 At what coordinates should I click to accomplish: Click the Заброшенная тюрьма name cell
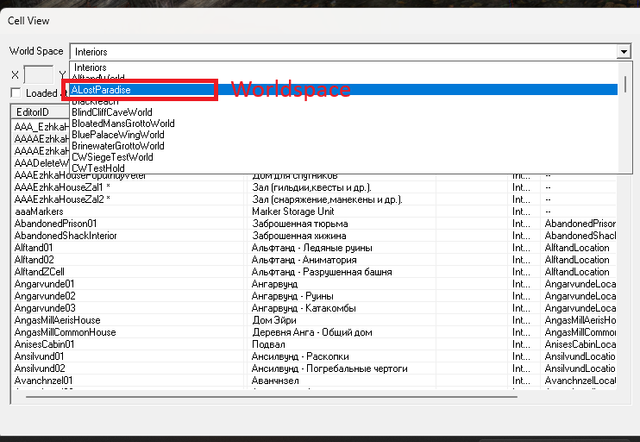pyautogui.click(x=300, y=224)
